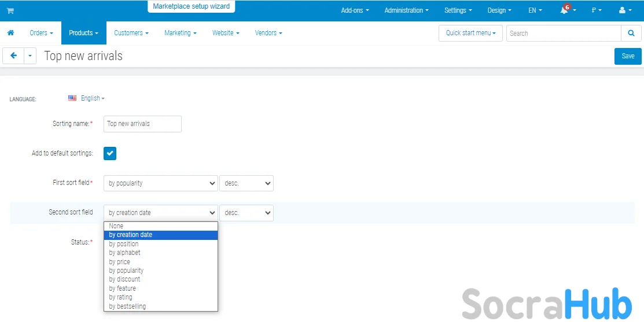Open the Marketplace setup wizard
Screen dimensions: 644x322
191,6
